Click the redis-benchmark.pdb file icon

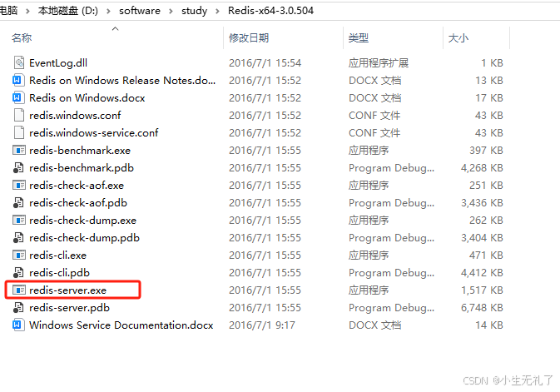point(19,167)
